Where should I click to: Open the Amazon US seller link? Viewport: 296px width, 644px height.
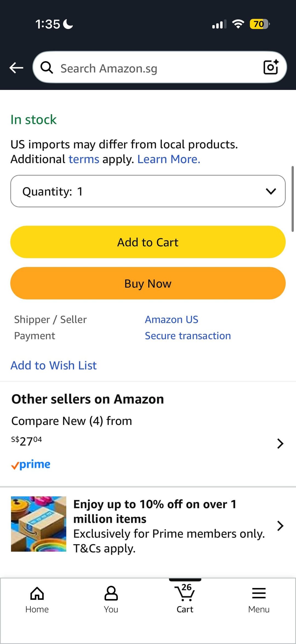(171, 320)
